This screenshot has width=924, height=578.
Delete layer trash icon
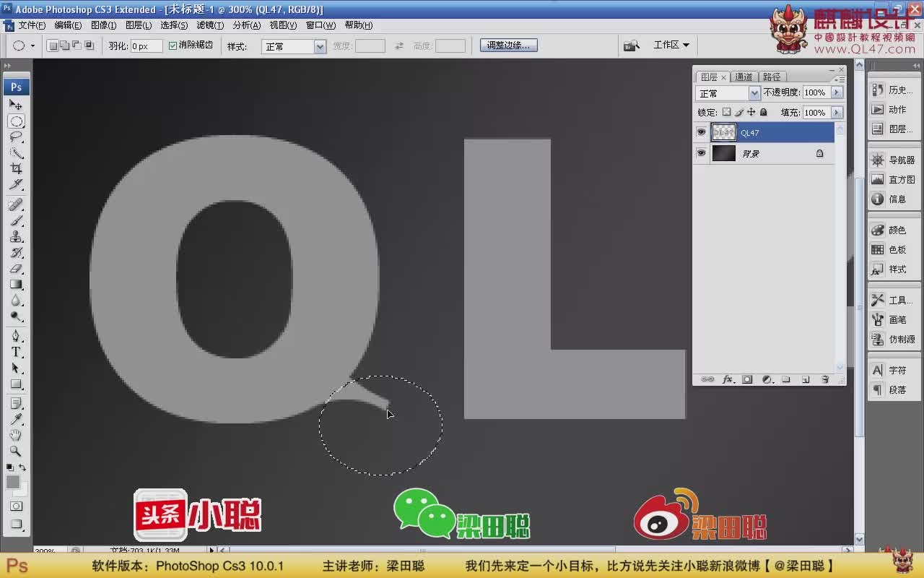click(825, 379)
